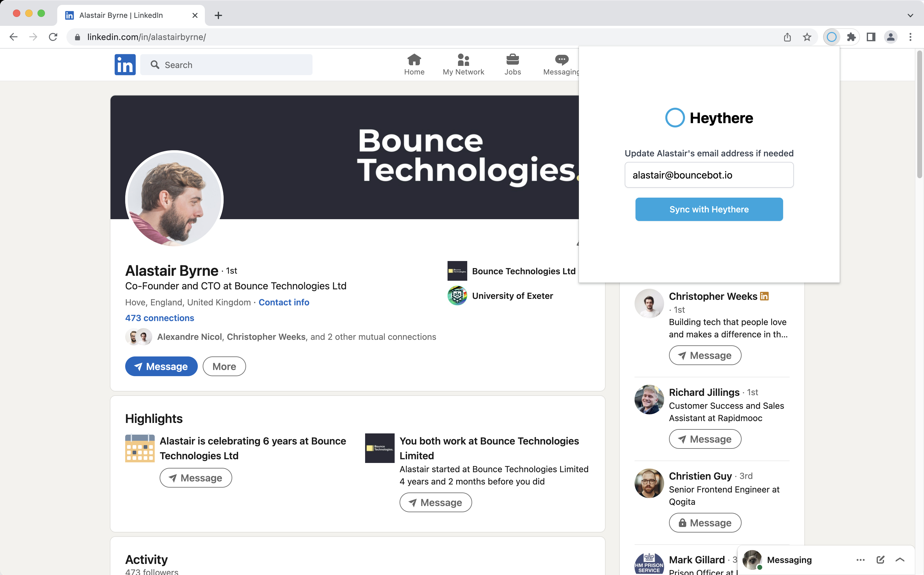This screenshot has height=575, width=924.
Task: Open Alastair Byrne's profile photo
Action: 174,199
